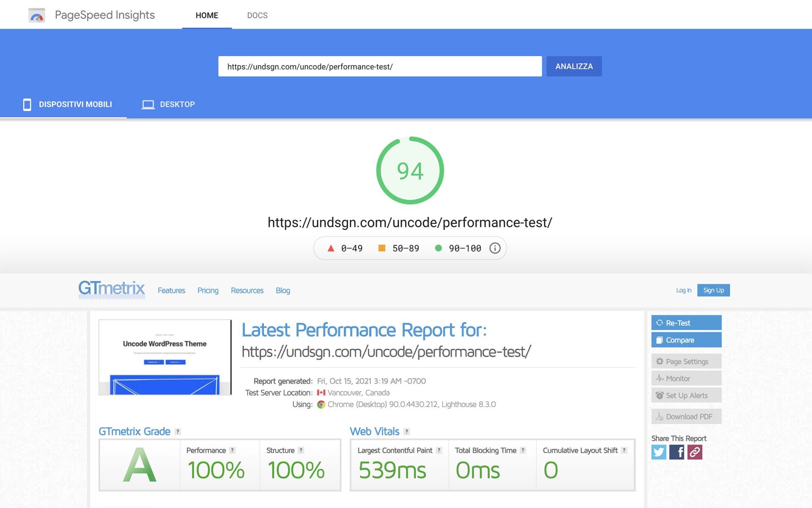Image resolution: width=812 pixels, height=508 pixels.
Task: Click the Structure 100% value
Action: pos(296,470)
